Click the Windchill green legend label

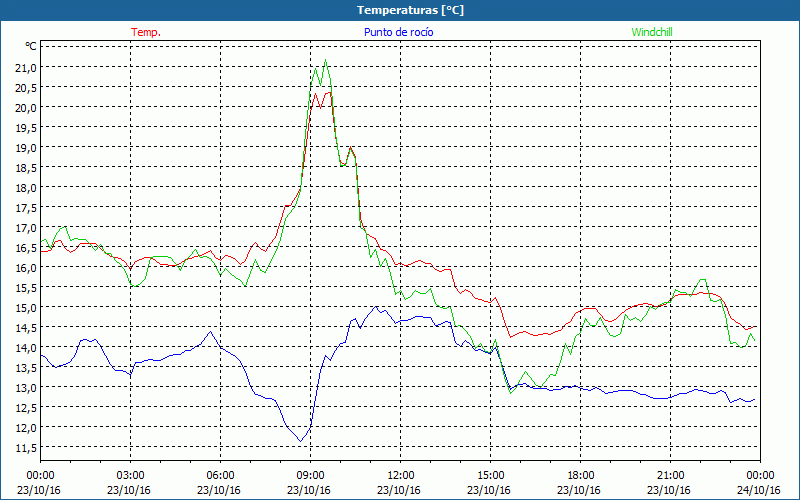[652, 32]
